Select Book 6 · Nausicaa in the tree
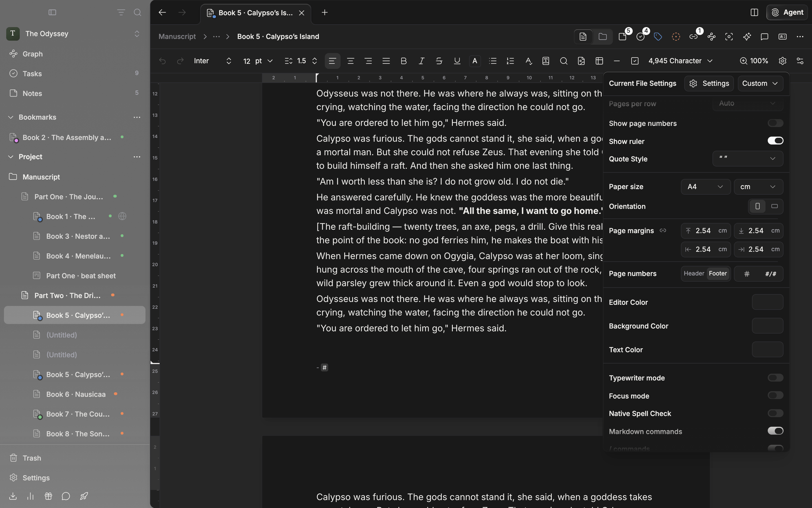Viewport: 812px width, 508px height. (74, 394)
